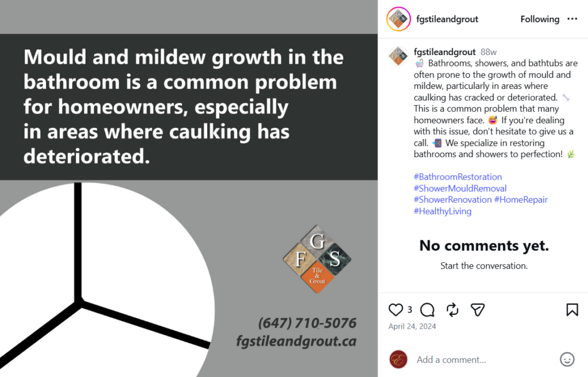Share post with paper plane icon

click(478, 310)
